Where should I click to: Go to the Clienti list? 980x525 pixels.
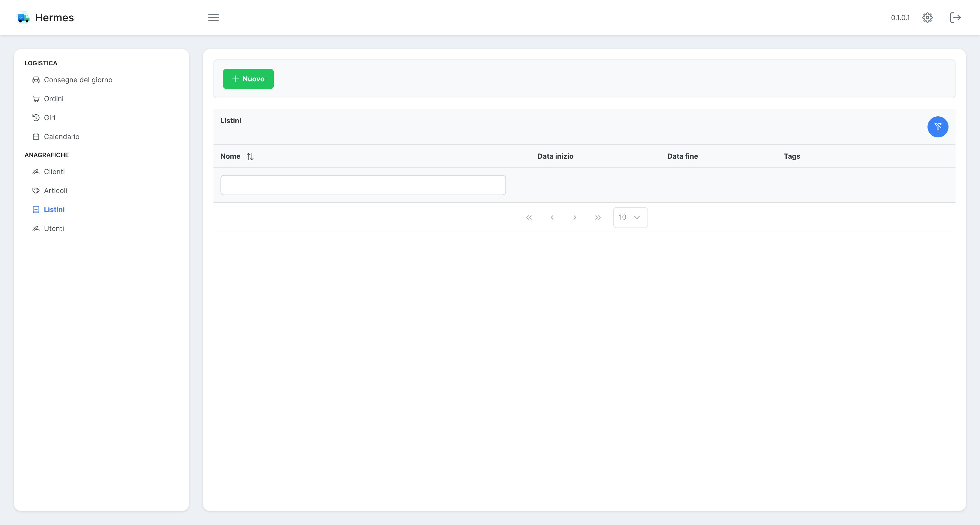(54, 171)
